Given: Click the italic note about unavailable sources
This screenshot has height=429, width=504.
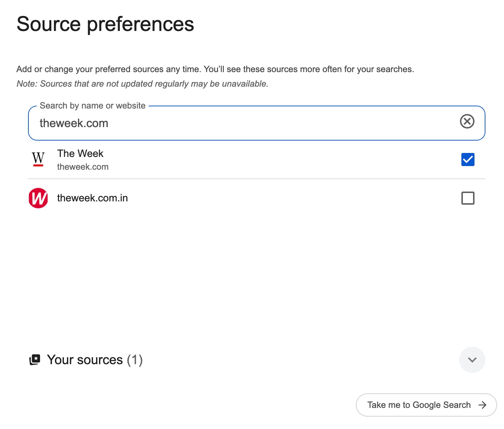Looking at the screenshot, I should click(142, 84).
